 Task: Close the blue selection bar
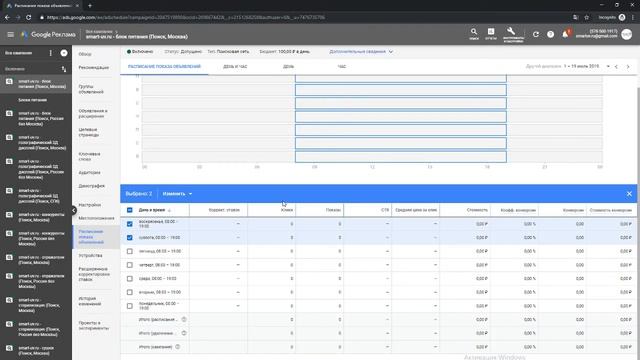point(629,194)
